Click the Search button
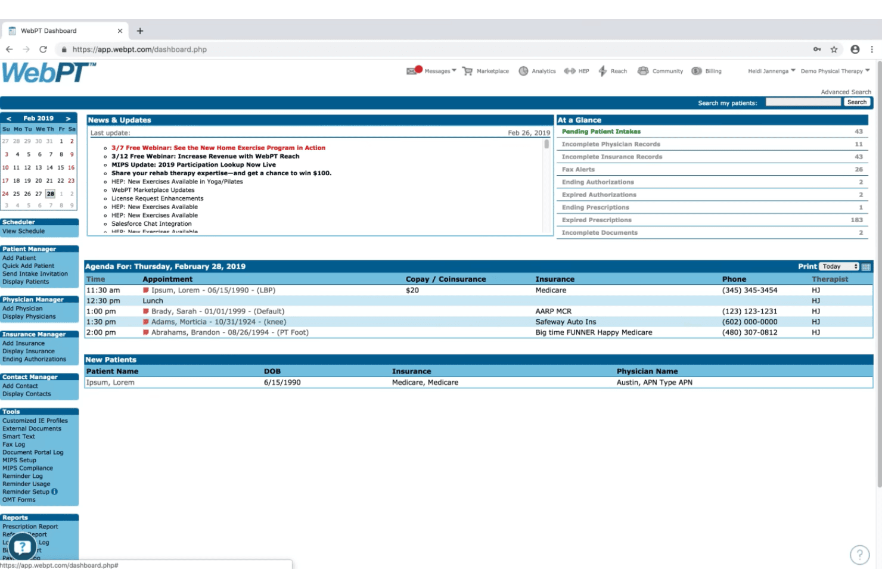Image resolution: width=882 pixels, height=588 pixels. [x=857, y=102]
